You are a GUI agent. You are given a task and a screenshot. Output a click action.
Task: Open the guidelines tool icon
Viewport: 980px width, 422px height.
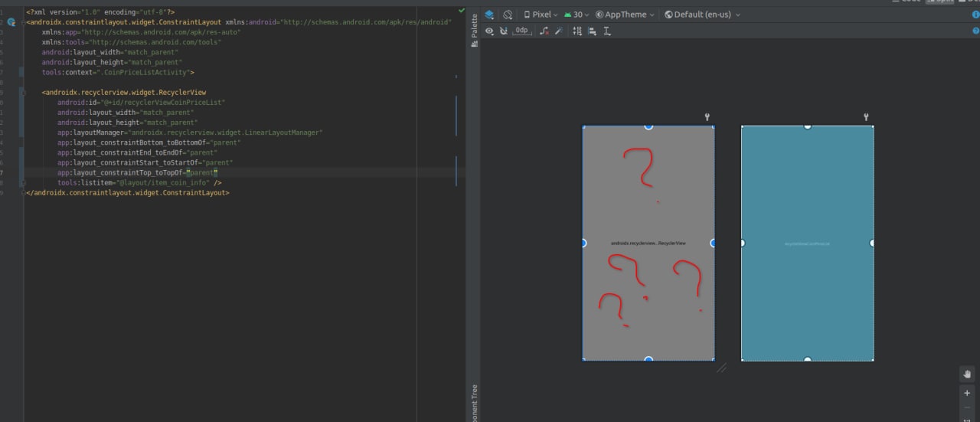pyautogui.click(x=607, y=31)
